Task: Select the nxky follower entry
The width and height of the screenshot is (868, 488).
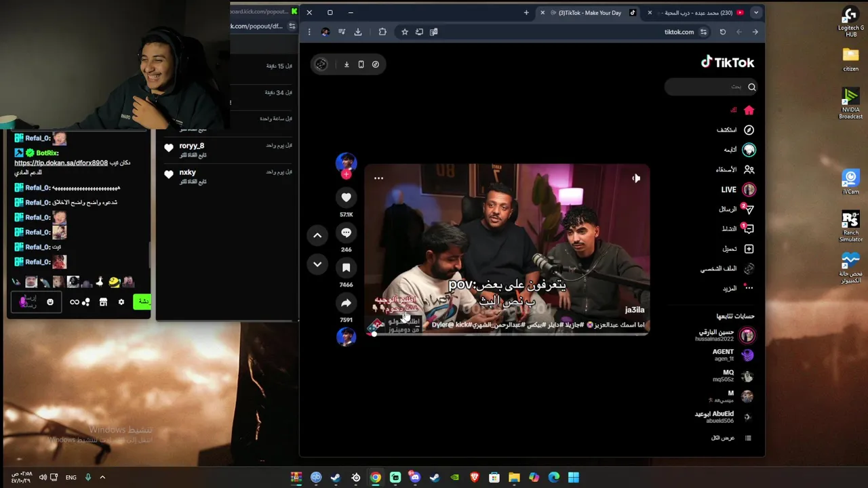Action: coord(228,176)
